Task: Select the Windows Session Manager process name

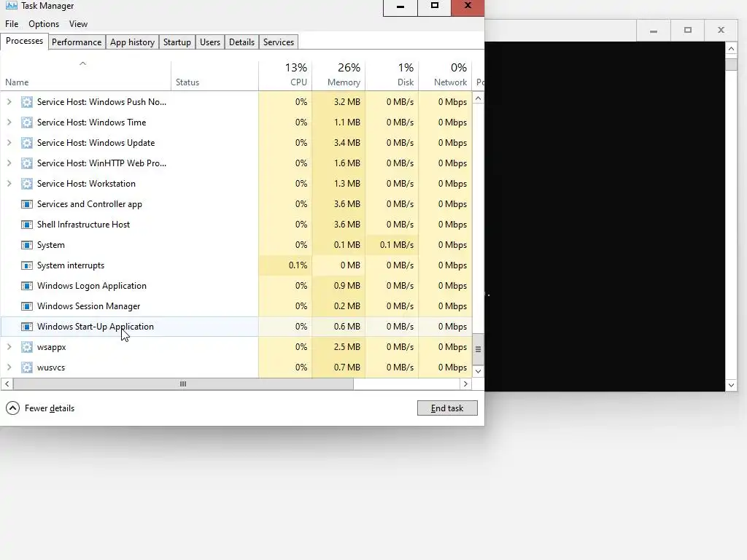Action: point(88,307)
